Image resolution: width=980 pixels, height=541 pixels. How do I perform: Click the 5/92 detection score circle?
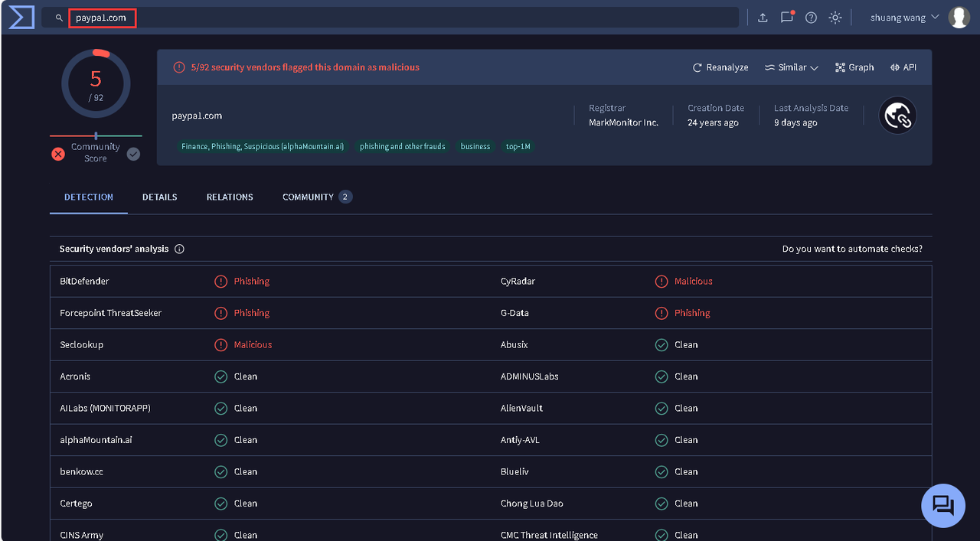click(x=96, y=83)
